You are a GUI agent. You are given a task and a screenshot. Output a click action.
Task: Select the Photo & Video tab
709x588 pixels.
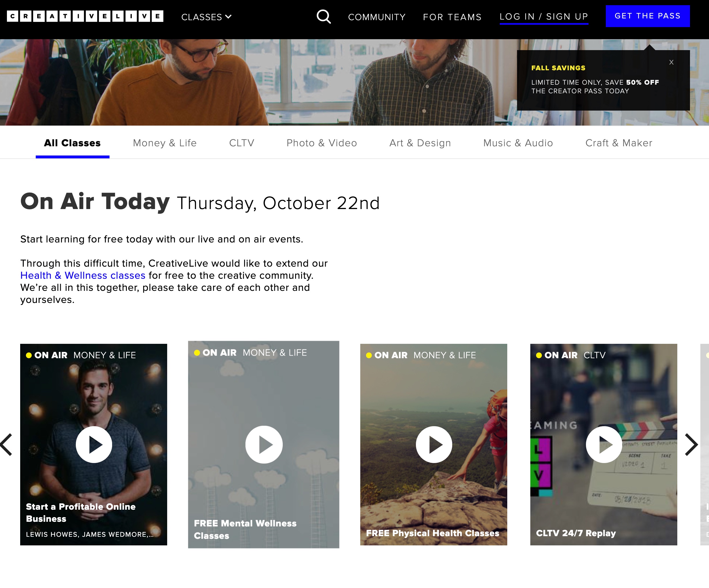click(322, 143)
